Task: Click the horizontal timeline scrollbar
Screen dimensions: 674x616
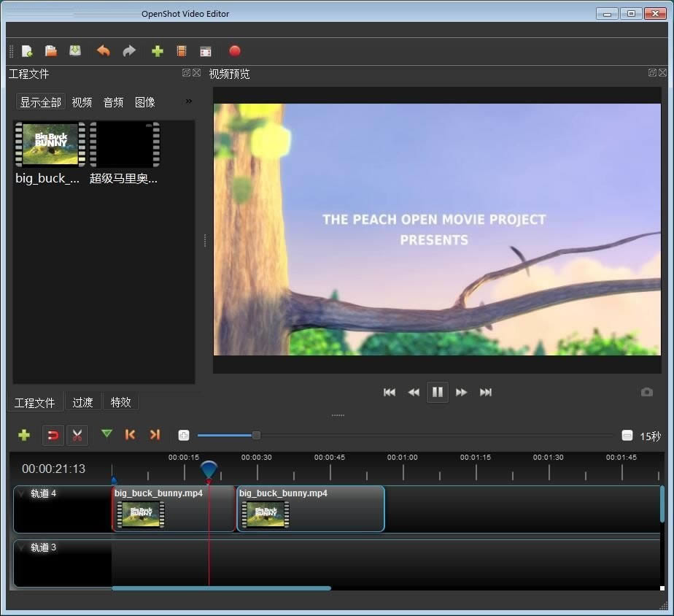Action: 221,588
